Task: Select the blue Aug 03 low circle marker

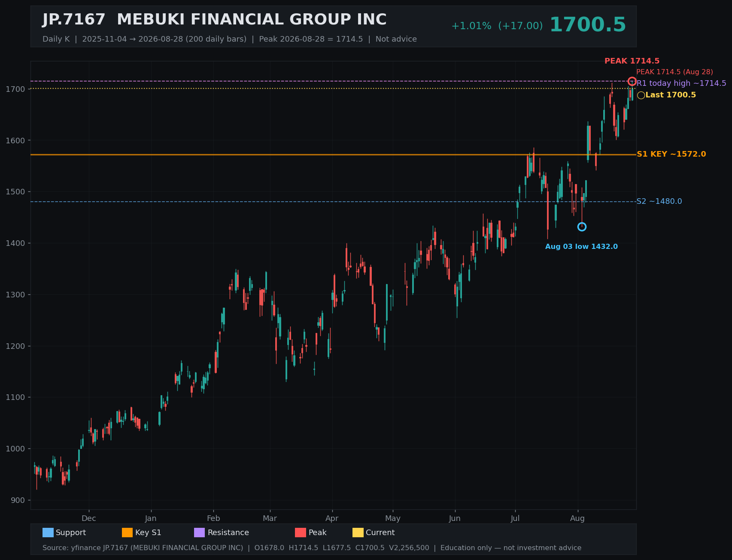Action: click(x=582, y=227)
